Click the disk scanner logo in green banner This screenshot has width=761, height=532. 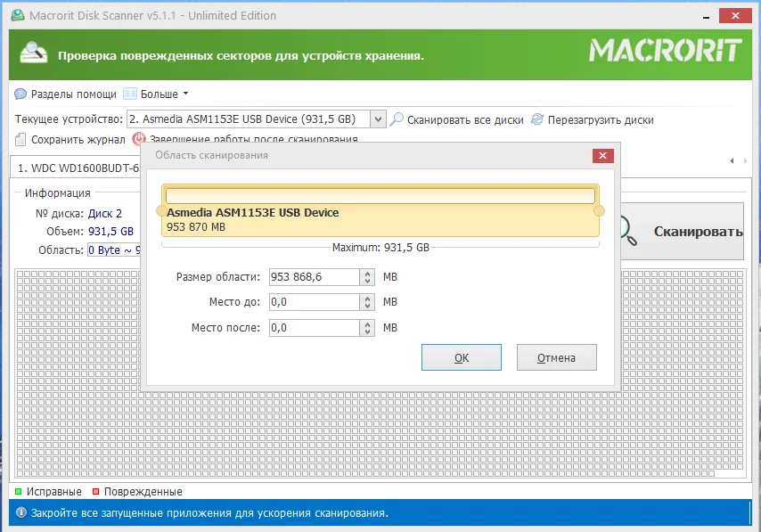[34, 53]
